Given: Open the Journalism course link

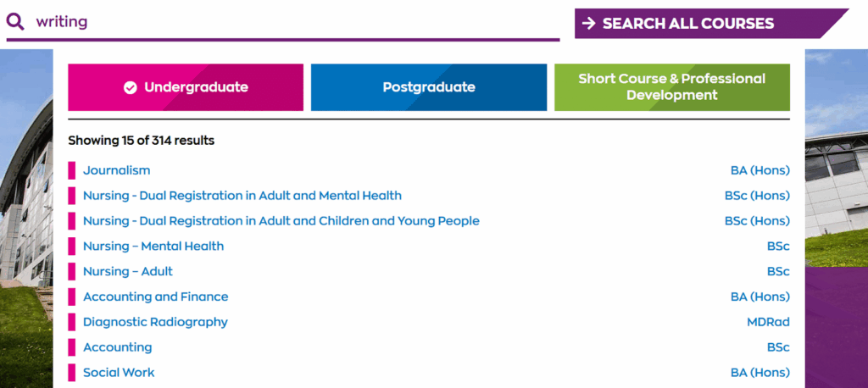Looking at the screenshot, I should (116, 170).
